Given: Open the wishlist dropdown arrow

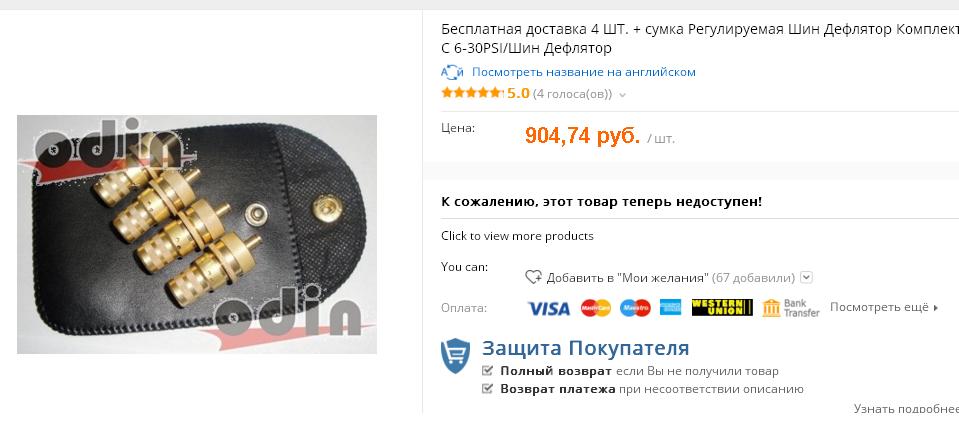Looking at the screenshot, I should click(x=807, y=277).
